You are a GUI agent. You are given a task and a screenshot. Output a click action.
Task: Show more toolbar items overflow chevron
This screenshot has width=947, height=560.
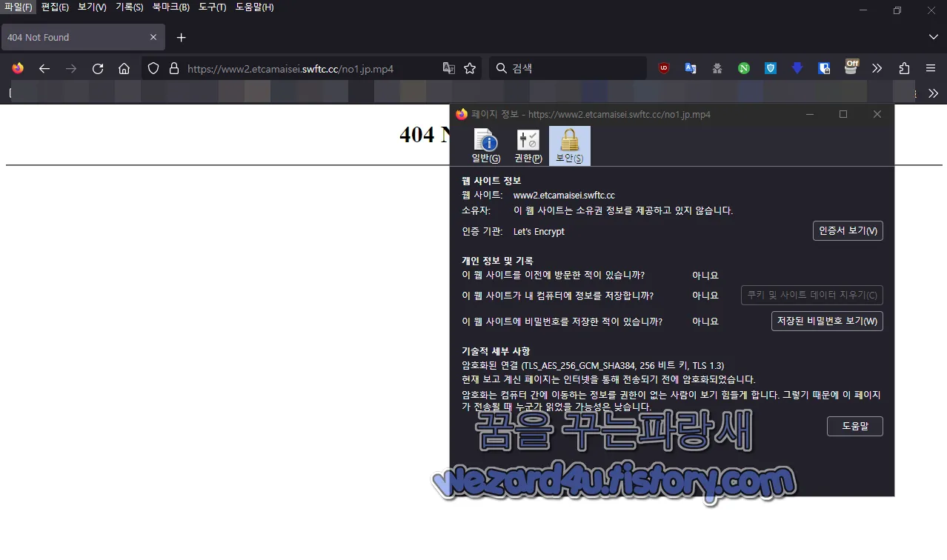(877, 68)
